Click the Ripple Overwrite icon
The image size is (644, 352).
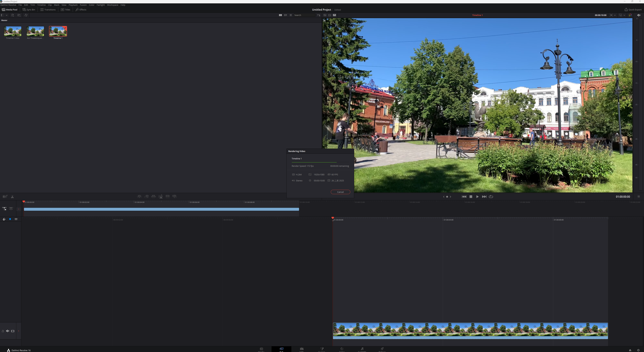(x=153, y=196)
